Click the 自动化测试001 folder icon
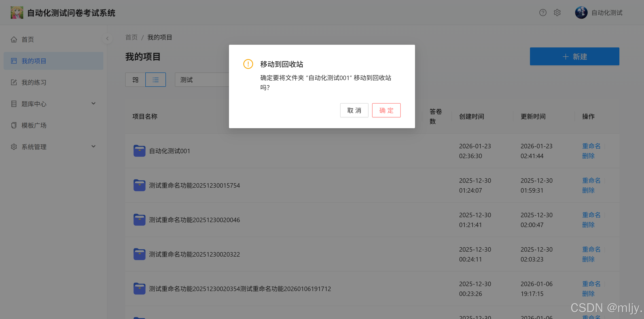 click(x=139, y=151)
